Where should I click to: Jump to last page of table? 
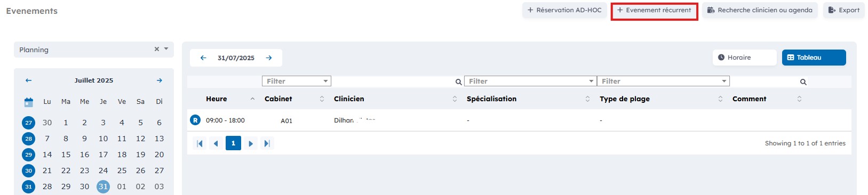267,143
